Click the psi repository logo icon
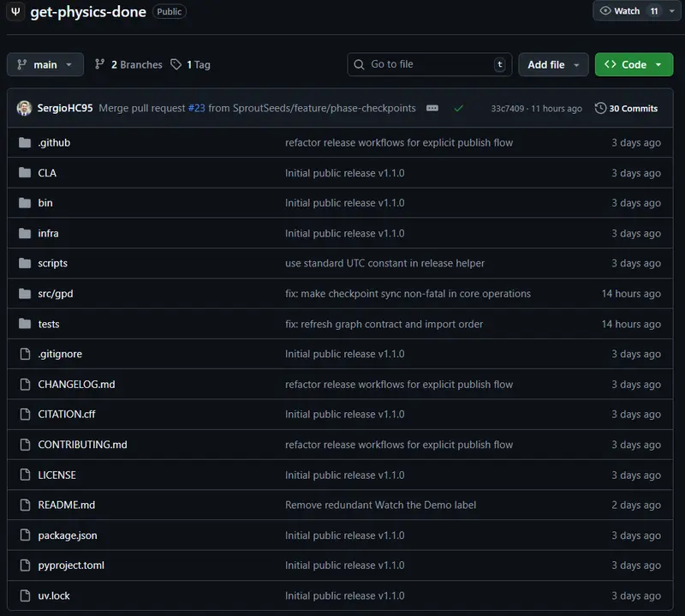Image resolution: width=685 pixels, height=616 pixels. click(x=15, y=12)
